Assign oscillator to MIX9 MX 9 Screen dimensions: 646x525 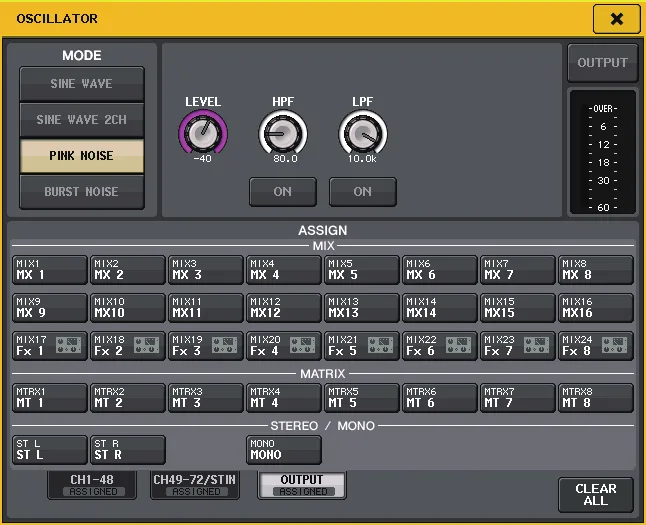click(x=50, y=308)
